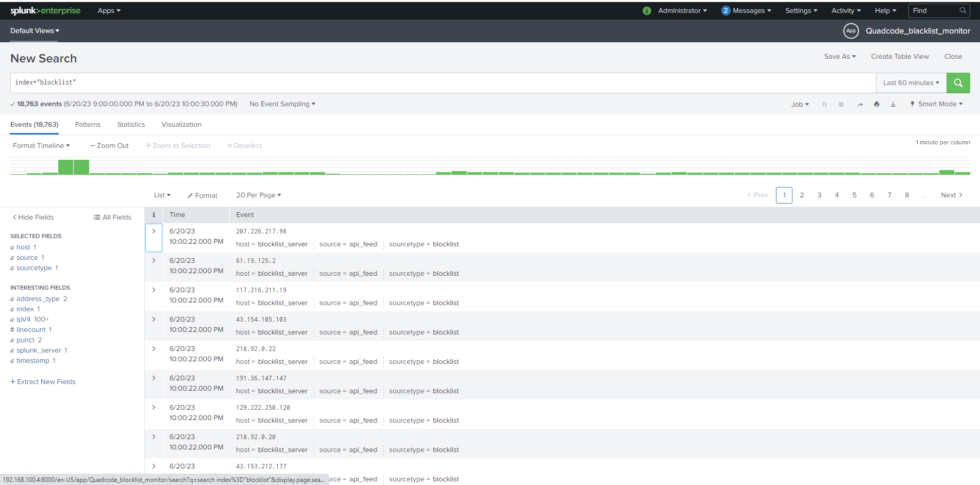This screenshot has height=485, width=980.
Task: Select a green bar in the event timeline
Action: click(x=65, y=166)
